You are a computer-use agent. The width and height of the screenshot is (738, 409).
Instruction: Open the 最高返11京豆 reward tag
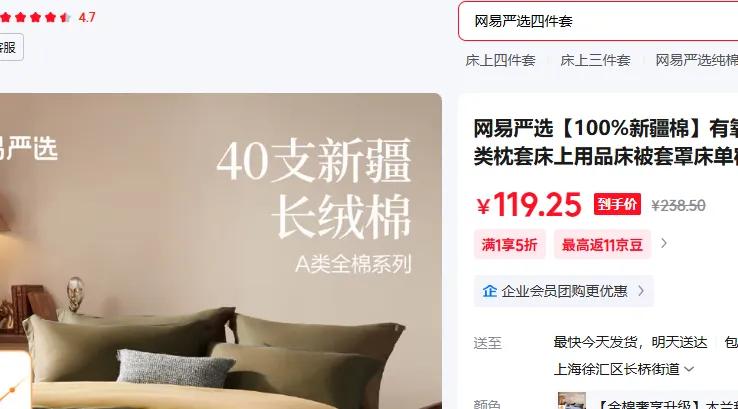pos(602,244)
